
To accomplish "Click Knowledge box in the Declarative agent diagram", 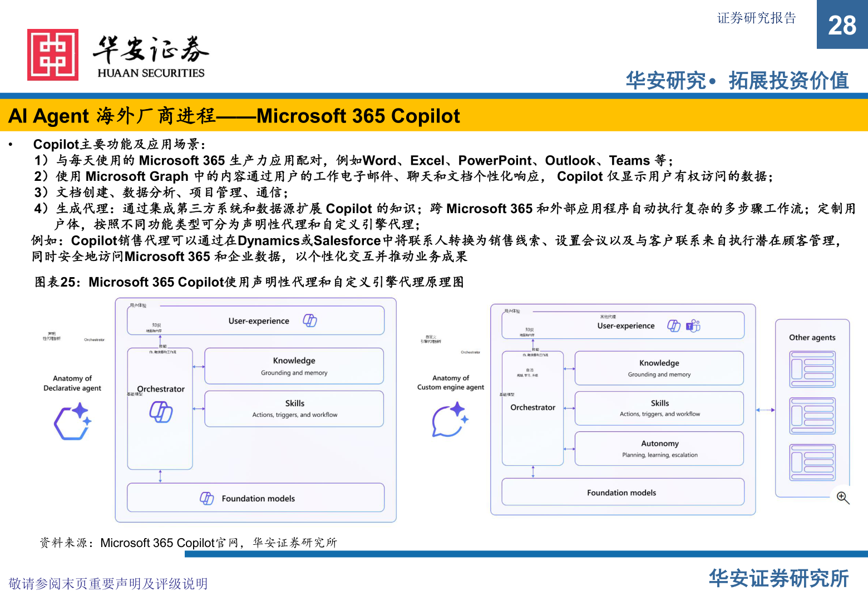I will [294, 366].
